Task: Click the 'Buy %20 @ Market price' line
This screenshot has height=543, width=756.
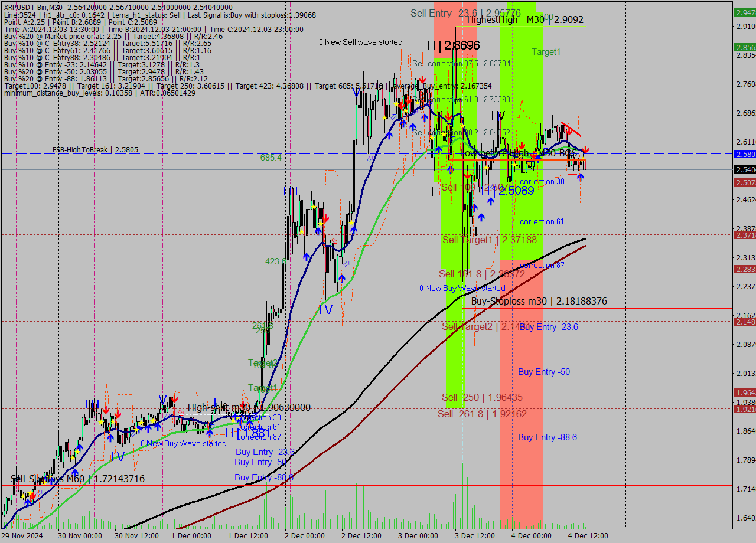Action: [x=113, y=36]
